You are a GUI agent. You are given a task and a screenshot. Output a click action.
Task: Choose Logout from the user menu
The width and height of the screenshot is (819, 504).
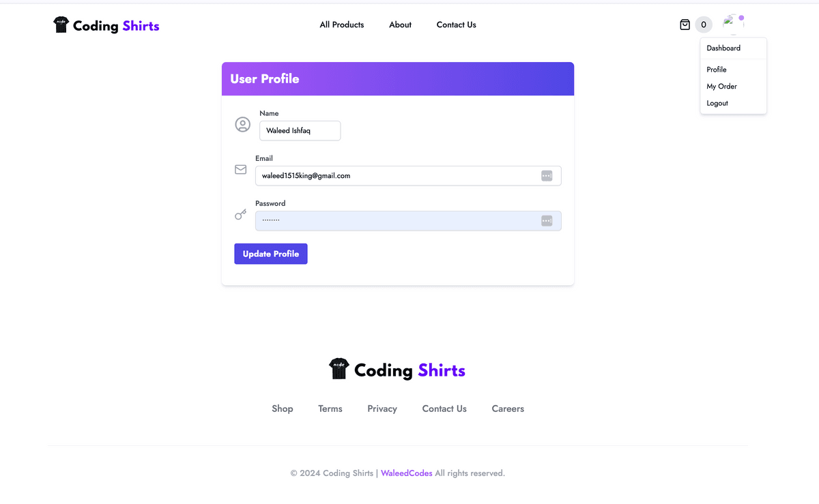click(x=717, y=104)
